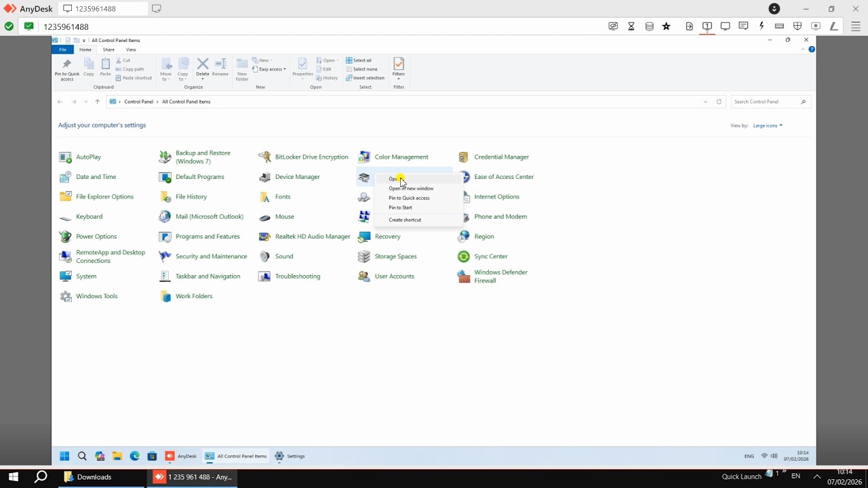The width and height of the screenshot is (868, 488).
Task: Open the File ribbon menu
Action: point(62,49)
